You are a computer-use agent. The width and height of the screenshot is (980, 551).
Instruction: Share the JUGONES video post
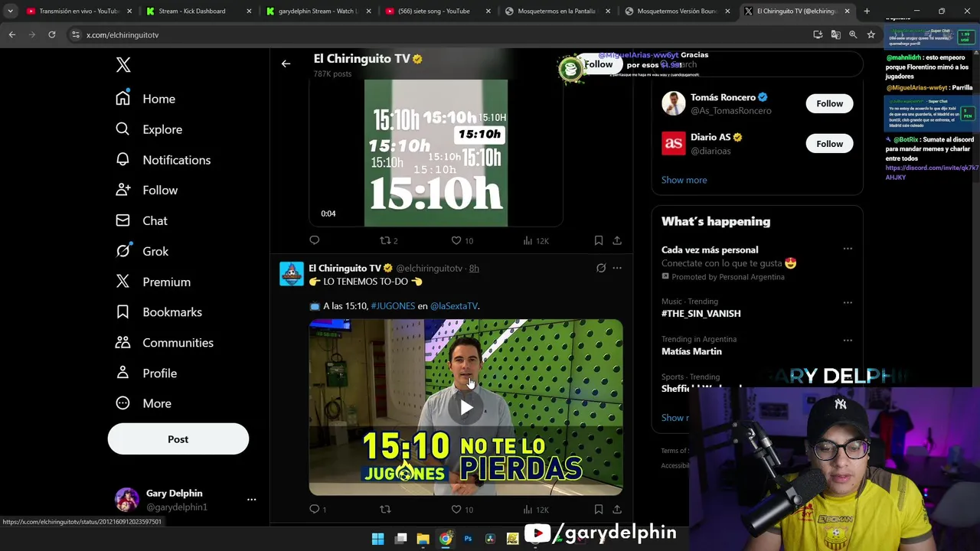(617, 509)
